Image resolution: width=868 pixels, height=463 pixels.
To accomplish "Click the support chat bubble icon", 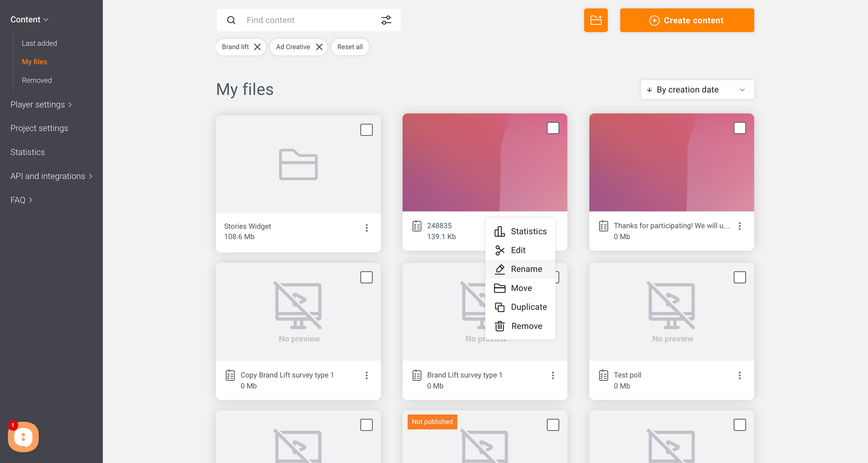I will coord(23,437).
